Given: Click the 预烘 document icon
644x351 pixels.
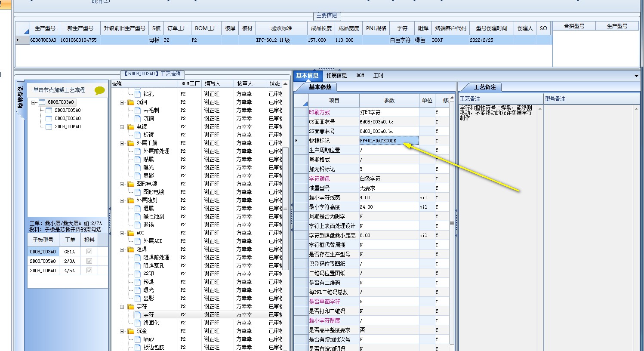Looking at the screenshot, I should point(138,282).
